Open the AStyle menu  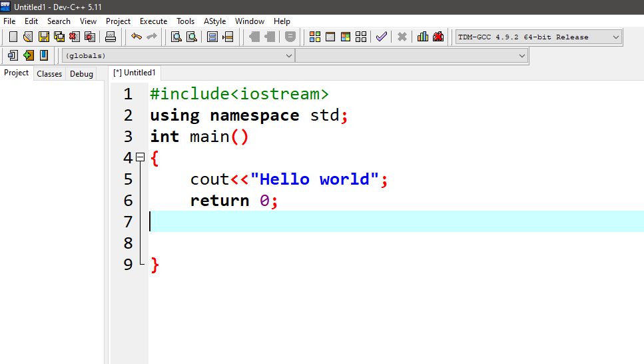tap(215, 21)
